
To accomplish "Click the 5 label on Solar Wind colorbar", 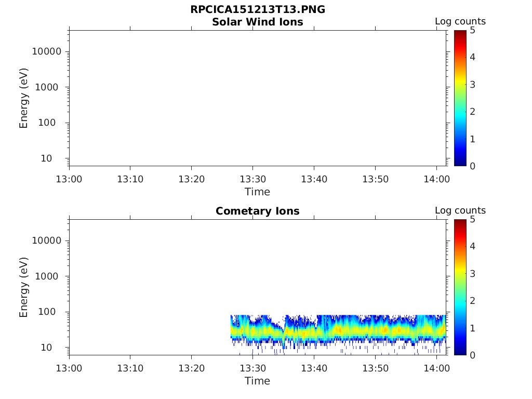I will [x=473, y=31].
